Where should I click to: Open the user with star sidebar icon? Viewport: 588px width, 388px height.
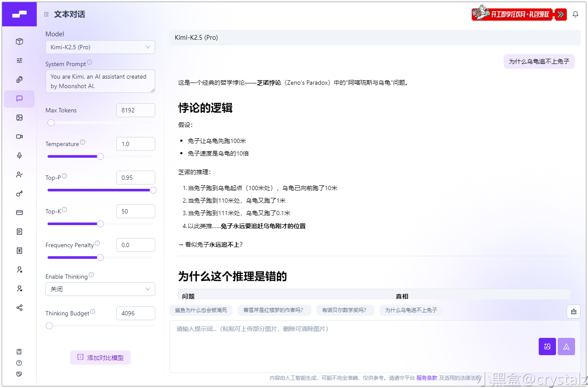(19, 270)
